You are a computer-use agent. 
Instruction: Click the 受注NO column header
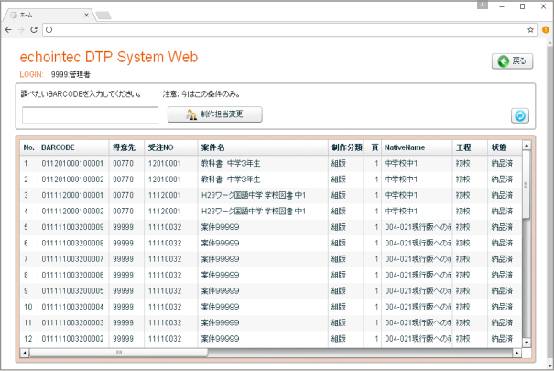[x=171, y=148]
